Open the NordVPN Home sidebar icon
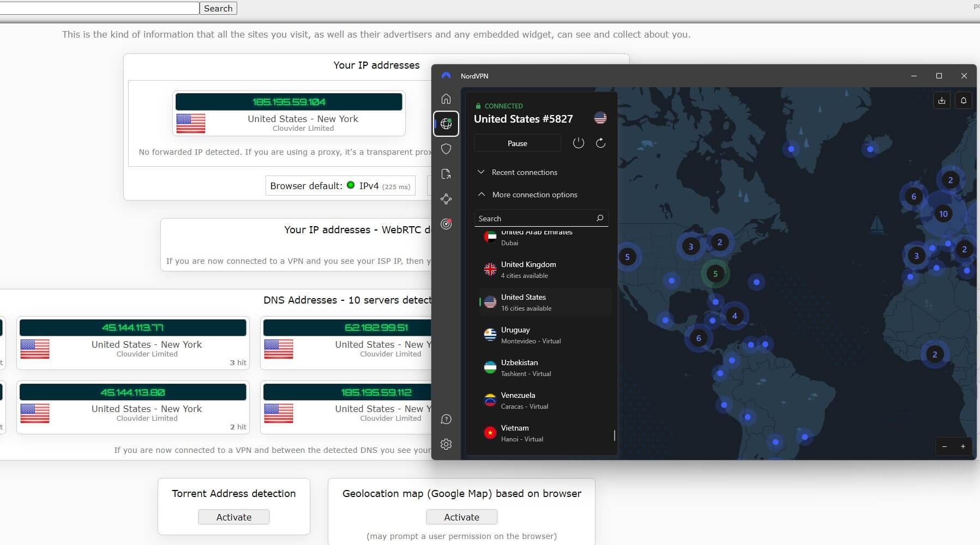The image size is (980, 545). click(x=446, y=99)
